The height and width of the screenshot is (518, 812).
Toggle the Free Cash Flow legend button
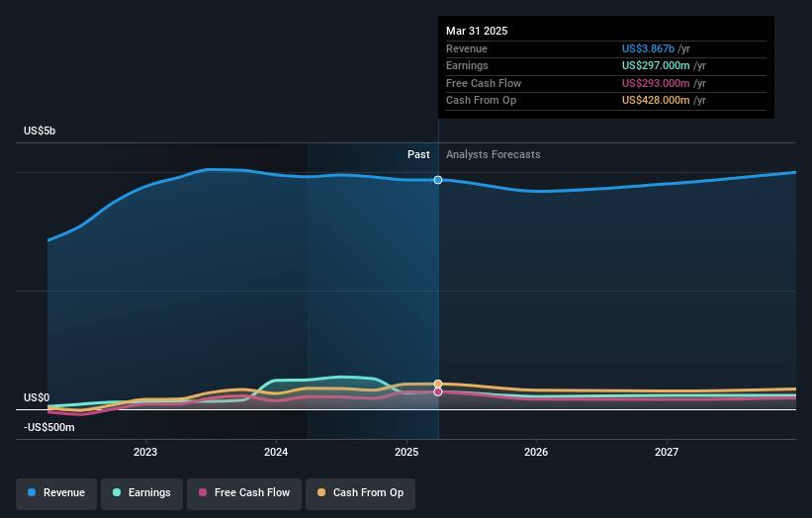[x=244, y=493]
